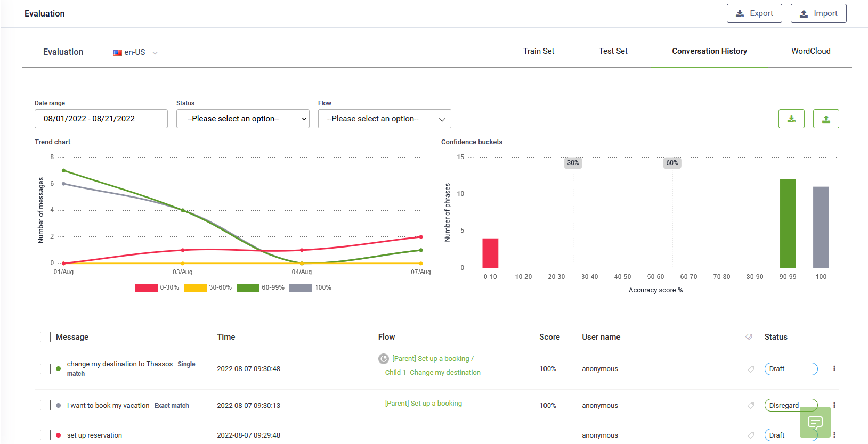868x444 pixels.
Task: Open the en-US language selector
Action: tap(135, 52)
